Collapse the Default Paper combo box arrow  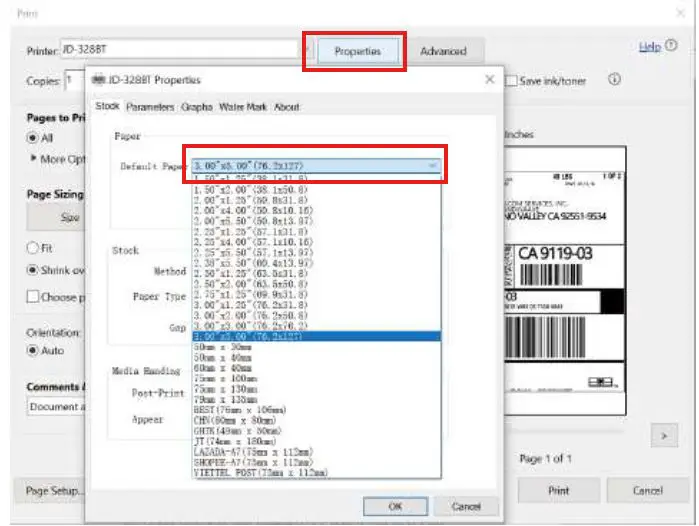click(432, 166)
